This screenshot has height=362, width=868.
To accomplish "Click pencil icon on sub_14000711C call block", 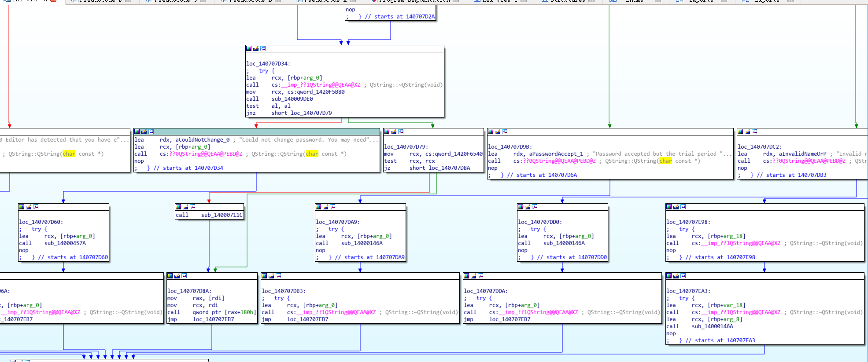I will [x=185, y=207].
